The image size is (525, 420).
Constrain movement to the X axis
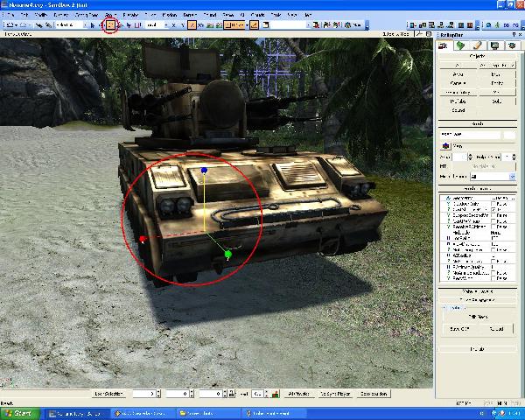click(x=174, y=25)
